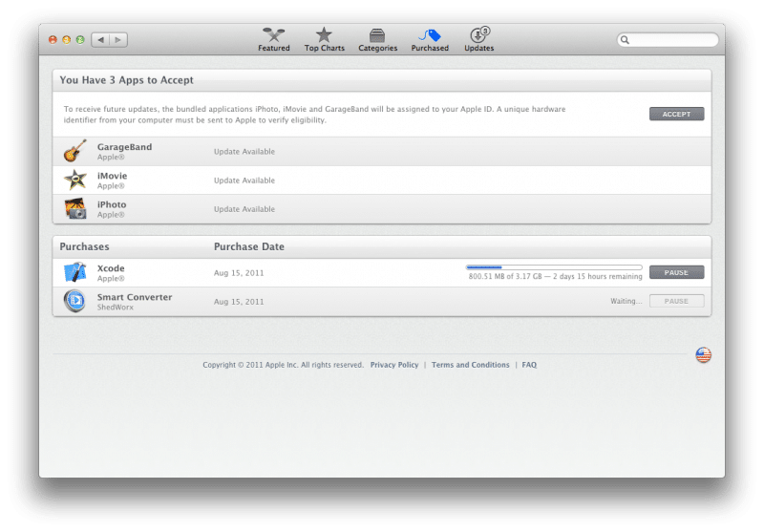Open the Privacy Policy link
Screen dimensions: 764x532
pos(394,365)
